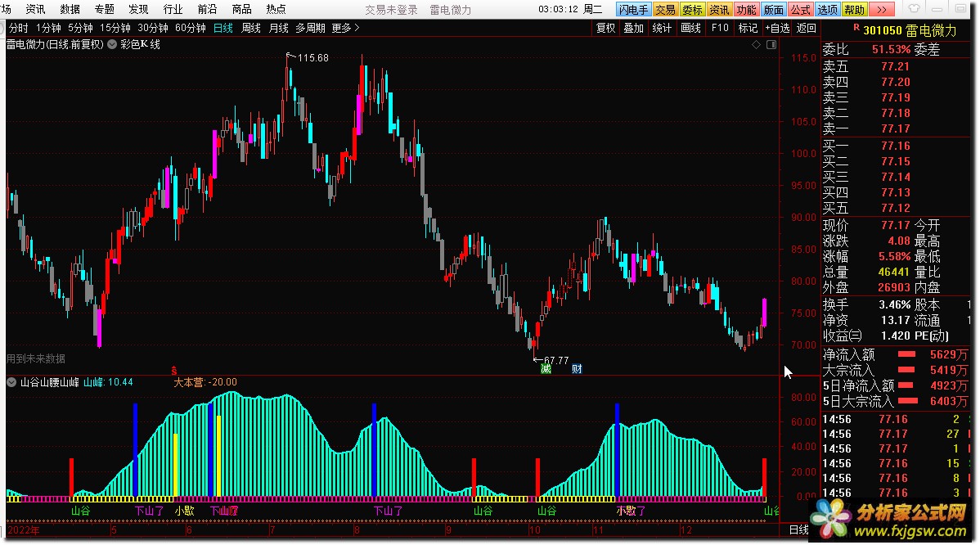Add stock via +自选
Screen dimensions: 980x545
point(777,28)
